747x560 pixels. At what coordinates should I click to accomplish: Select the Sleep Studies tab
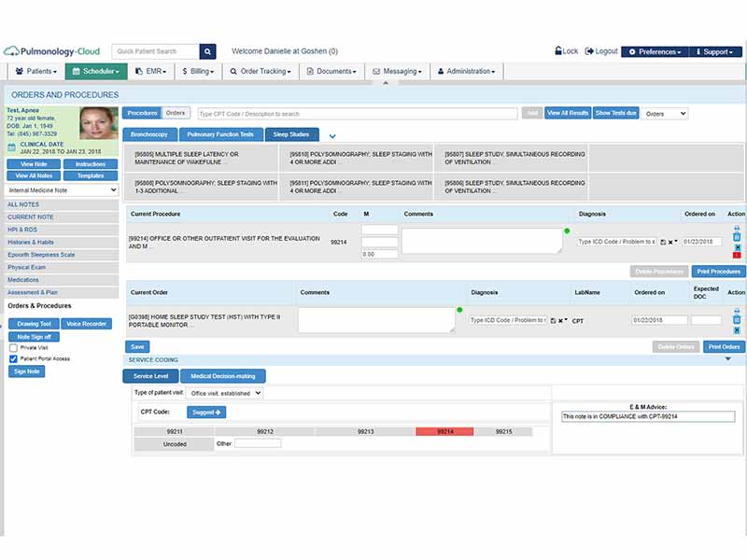[291, 134]
